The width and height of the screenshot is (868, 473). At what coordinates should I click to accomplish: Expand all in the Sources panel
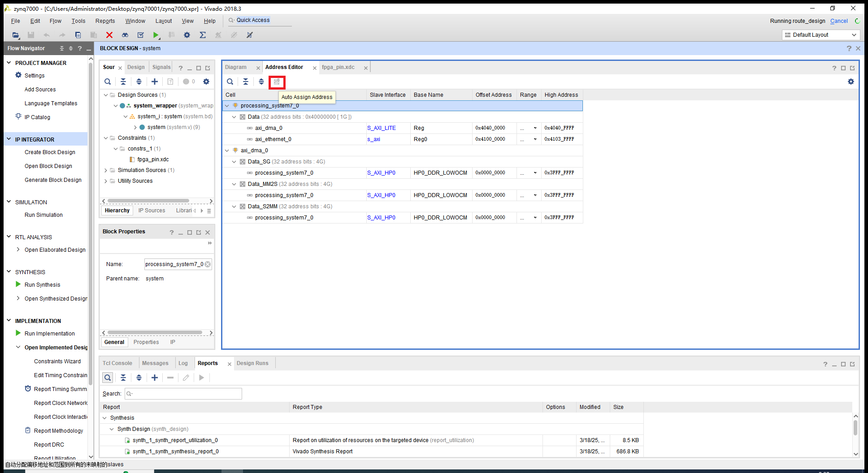(139, 82)
